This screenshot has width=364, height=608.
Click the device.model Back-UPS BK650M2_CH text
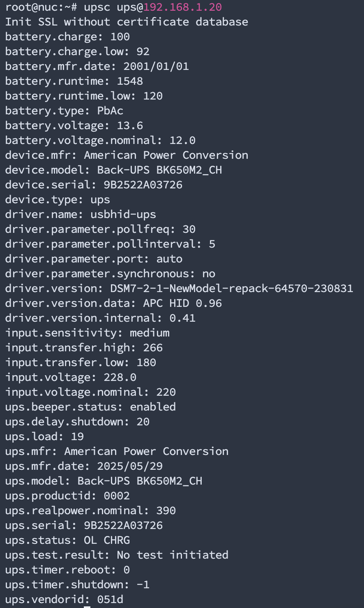pyautogui.click(x=159, y=170)
